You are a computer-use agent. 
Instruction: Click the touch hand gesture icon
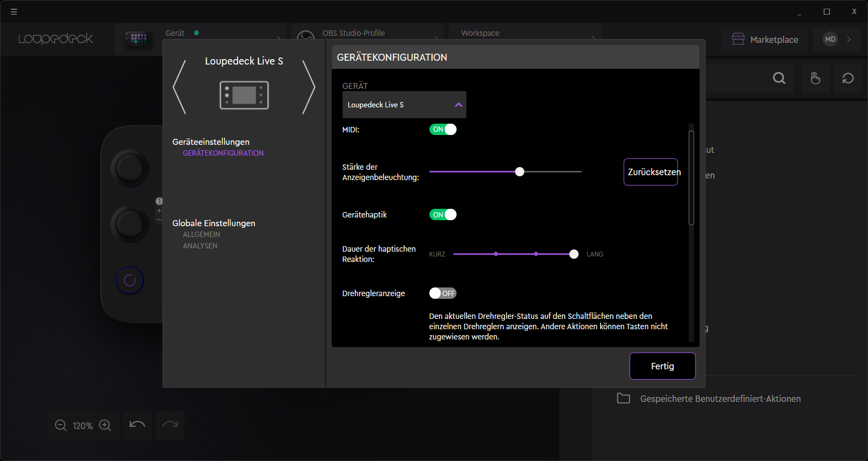(x=815, y=78)
